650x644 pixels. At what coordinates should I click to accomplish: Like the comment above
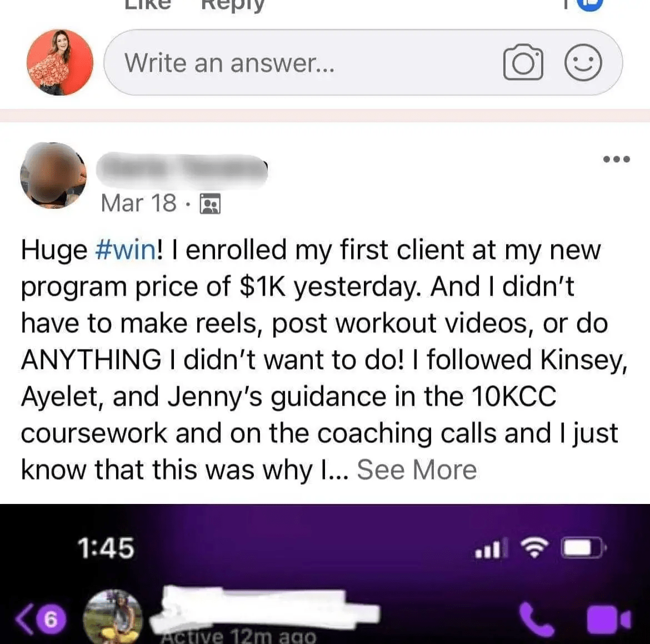click(148, 4)
